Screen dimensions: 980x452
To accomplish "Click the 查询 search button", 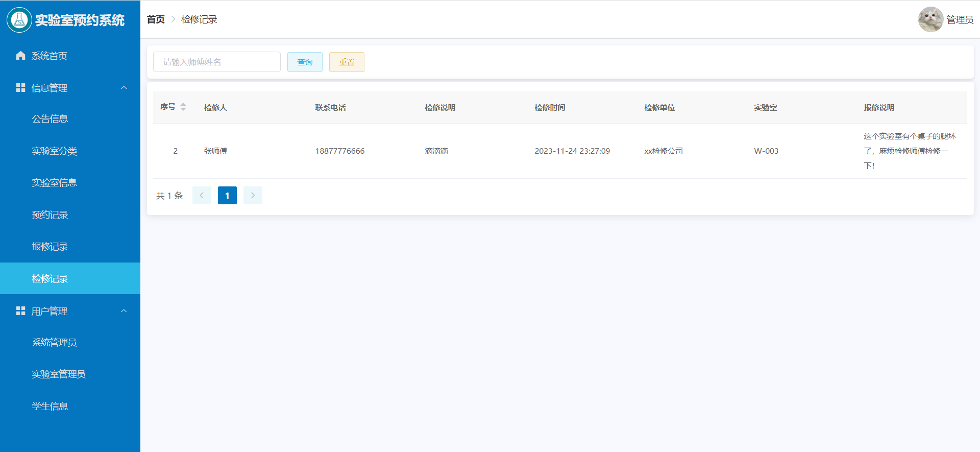I will click(x=305, y=62).
